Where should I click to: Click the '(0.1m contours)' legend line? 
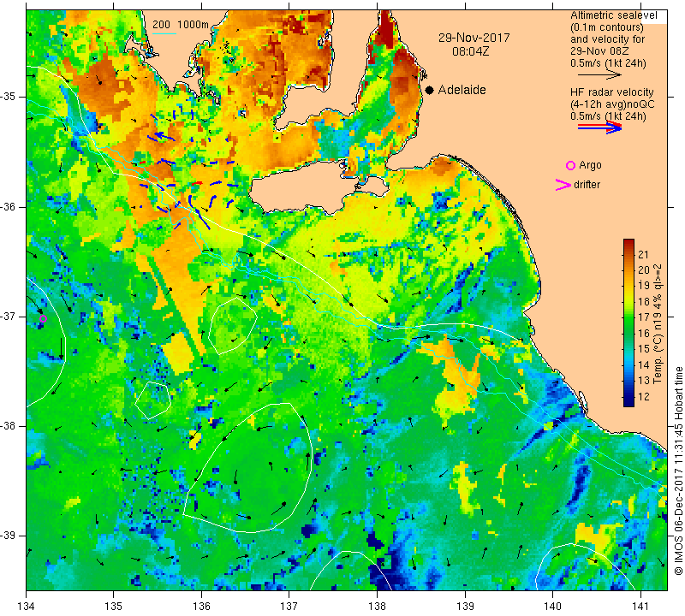[x=606, y=27]
